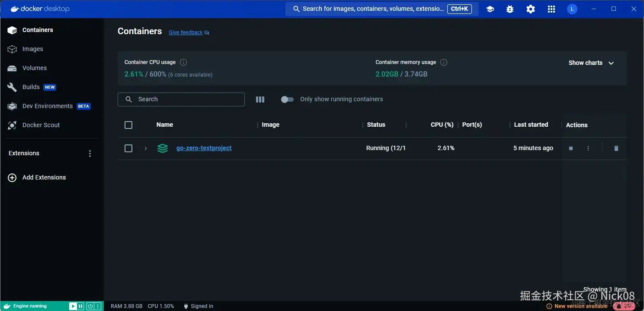Open Settings gear icon
The height and width of the screenshot is (311, 644).
(531, 9)
